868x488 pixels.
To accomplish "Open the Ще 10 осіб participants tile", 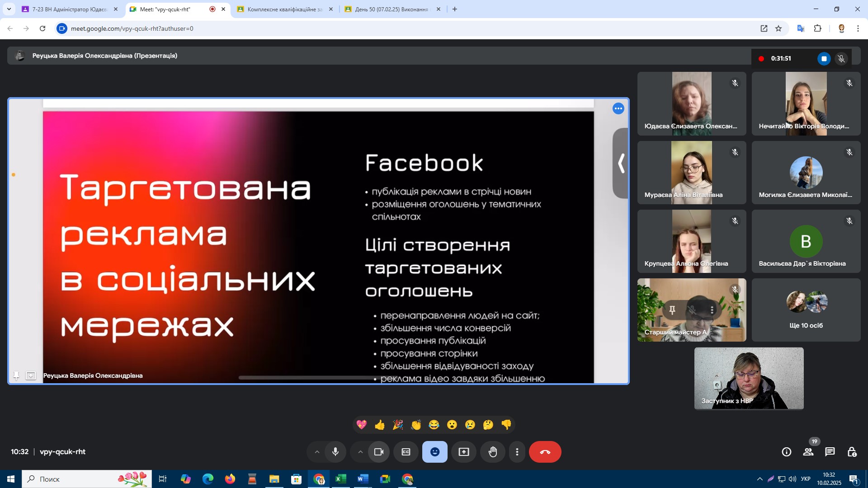I will [x=806, y=310].
